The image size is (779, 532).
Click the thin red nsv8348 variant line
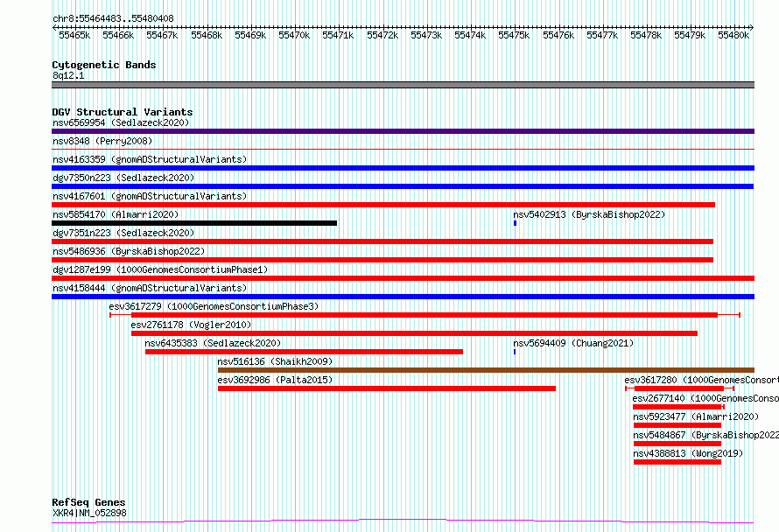click(403, 149)
